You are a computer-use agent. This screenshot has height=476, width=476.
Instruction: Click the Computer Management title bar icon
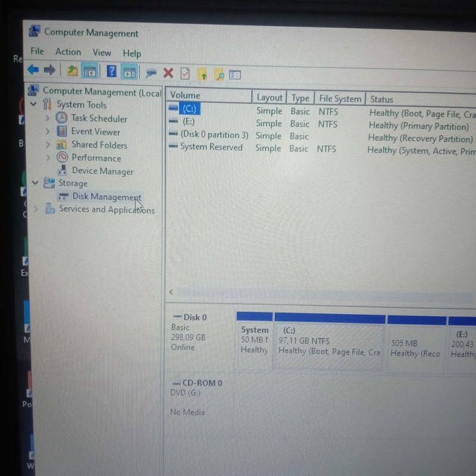(35, 32)
